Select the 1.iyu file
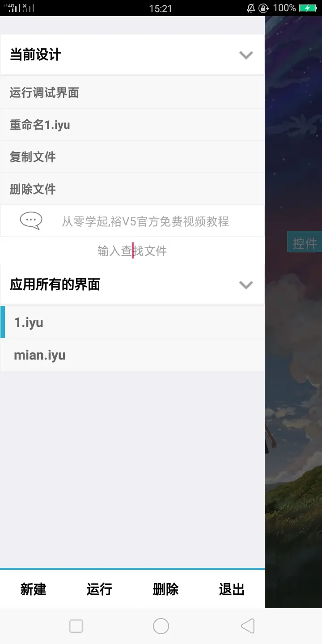The image size is (322, 644). pyautogui.click(x=132, y=322)
